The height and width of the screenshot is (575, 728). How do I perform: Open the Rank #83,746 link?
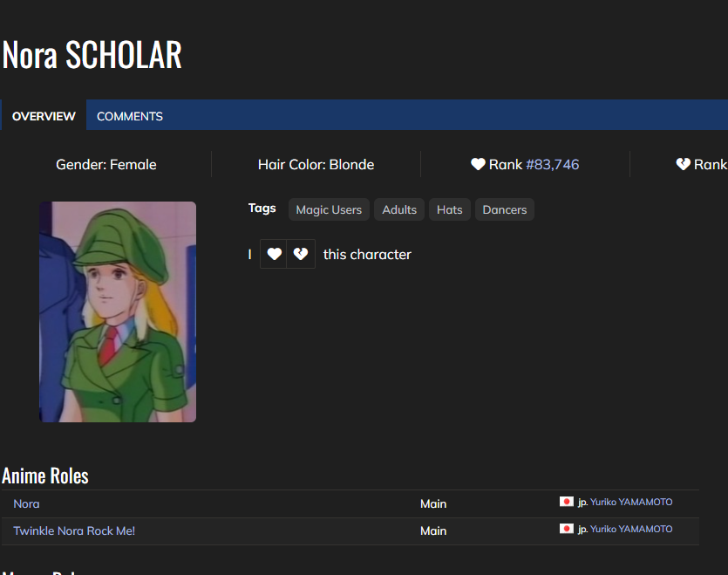[x=552, y=164]
